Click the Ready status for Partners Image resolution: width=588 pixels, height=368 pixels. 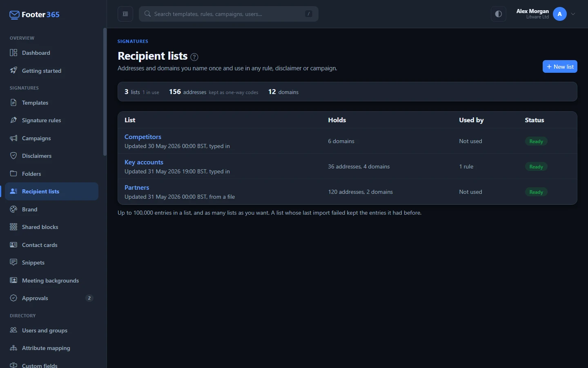coord(536,192)
